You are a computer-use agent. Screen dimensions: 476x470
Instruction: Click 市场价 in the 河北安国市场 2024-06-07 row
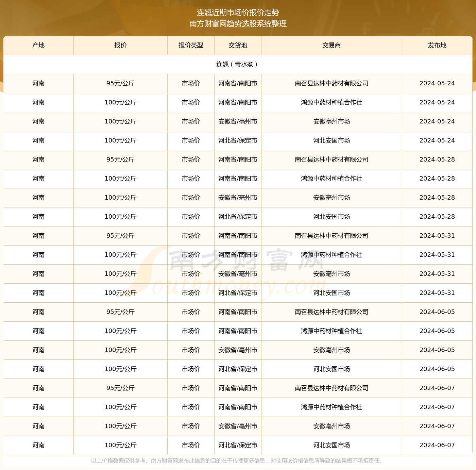click(x=191, y=445)
